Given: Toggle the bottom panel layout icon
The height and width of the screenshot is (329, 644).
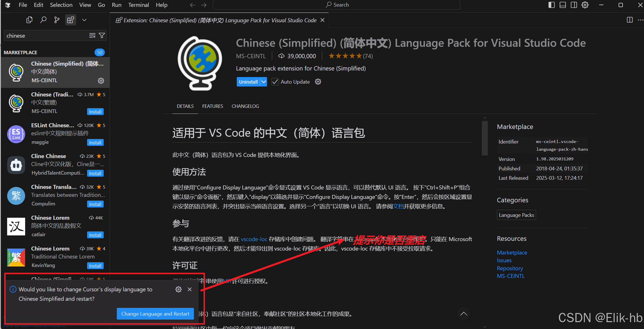Looking at the screenshot, I should [x=563, y=5].
